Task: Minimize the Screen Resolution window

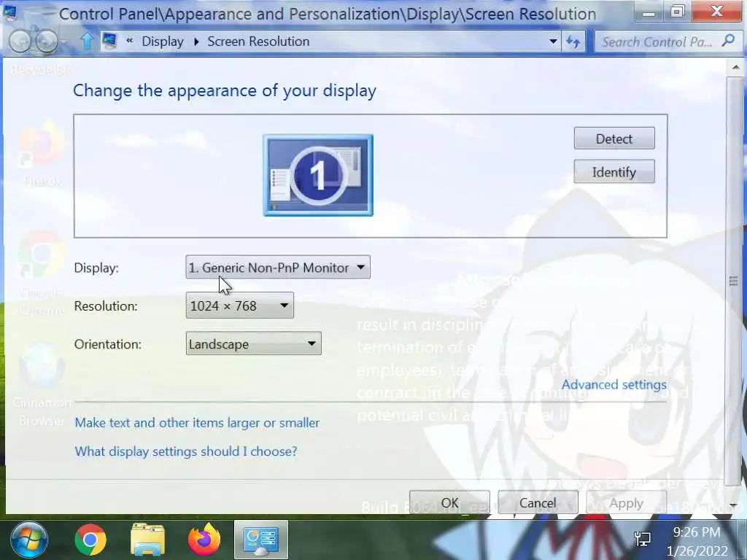Action: [648, 12]
